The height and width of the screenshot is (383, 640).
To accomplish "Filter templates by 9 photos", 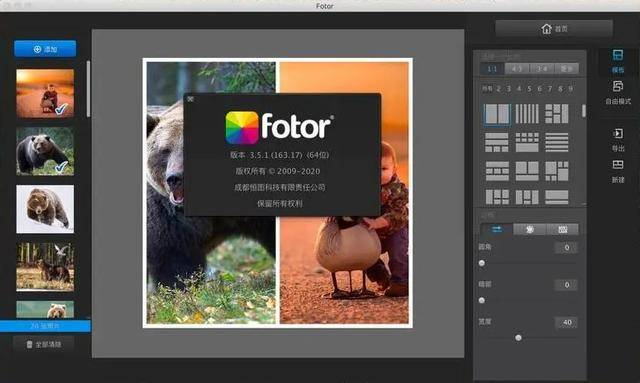I will (x=571, y=89).
